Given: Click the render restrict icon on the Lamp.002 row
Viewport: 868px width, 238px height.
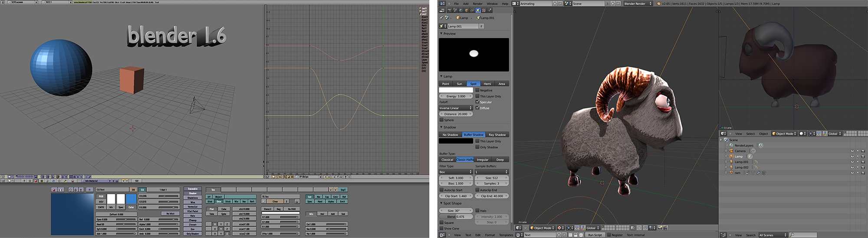Looking at the screenshot, I should click(863, 167).
